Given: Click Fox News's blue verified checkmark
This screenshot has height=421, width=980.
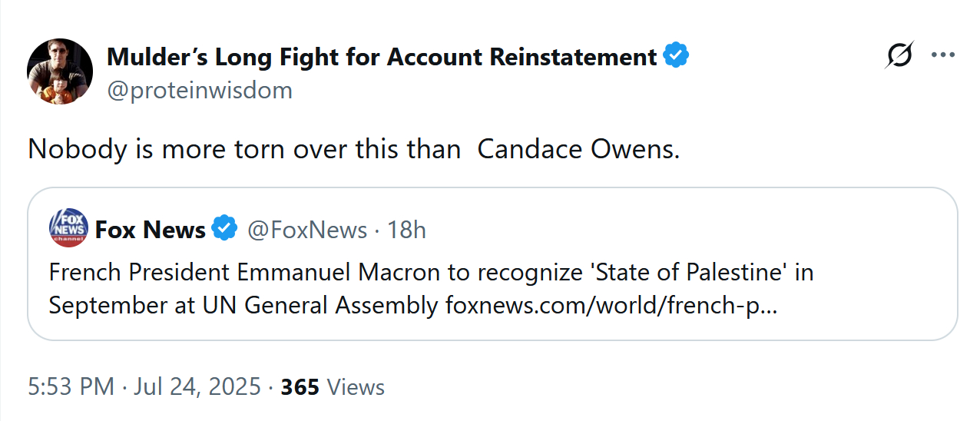Looking at the screenshot, I should click(x=224, y=229).
